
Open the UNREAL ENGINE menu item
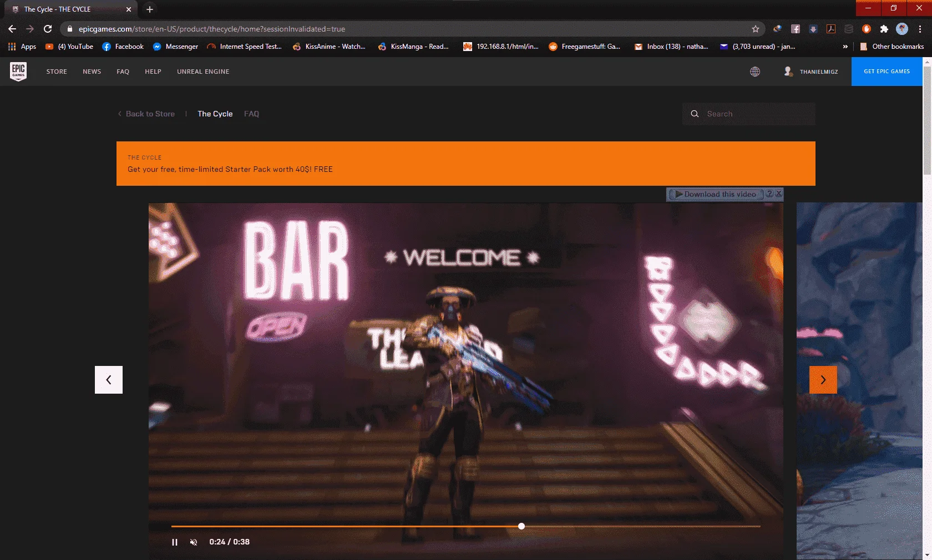point(203,72)
